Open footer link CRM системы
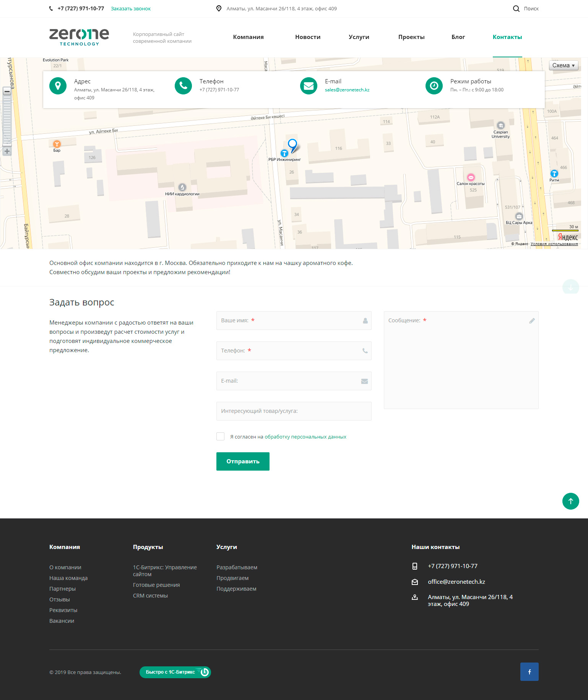Screen dimensions: 588x700 151,596
